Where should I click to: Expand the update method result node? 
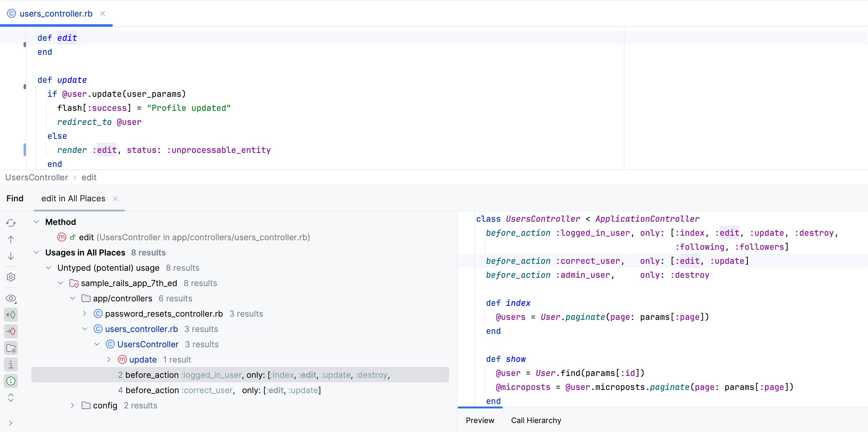coord(108,360)
